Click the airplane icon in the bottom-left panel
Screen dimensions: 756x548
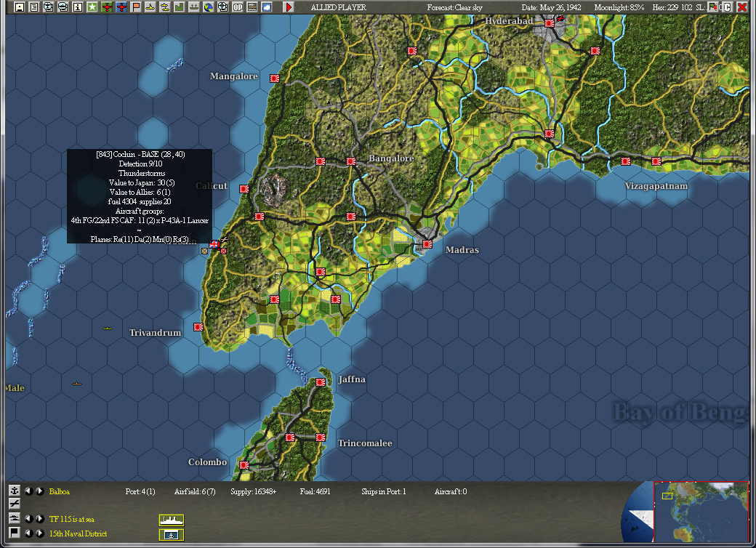(x=15, y=504)
